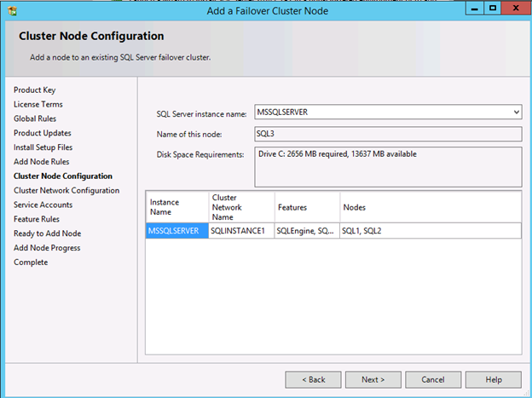Go to Cluster Network Configuration step

pos(66,191)
